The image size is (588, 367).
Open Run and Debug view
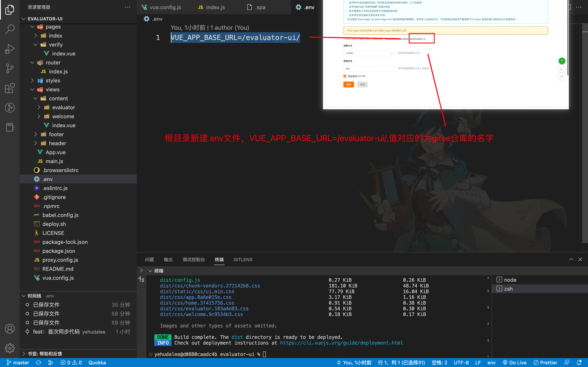(10, 49)
